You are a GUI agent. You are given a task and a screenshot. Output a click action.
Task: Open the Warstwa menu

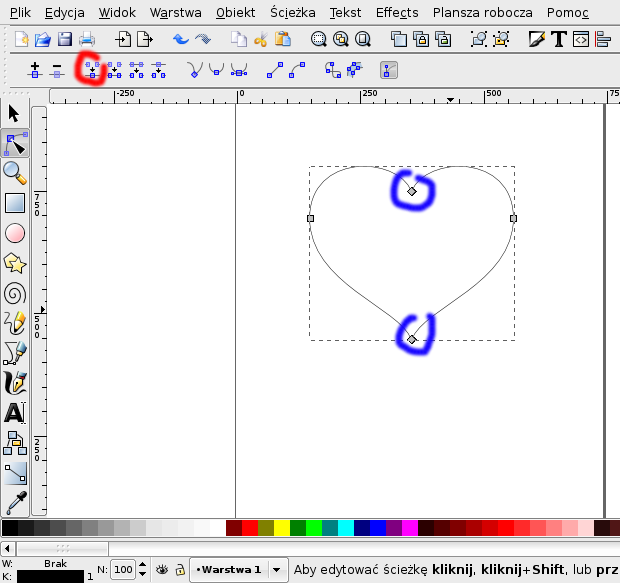(175, 13)
